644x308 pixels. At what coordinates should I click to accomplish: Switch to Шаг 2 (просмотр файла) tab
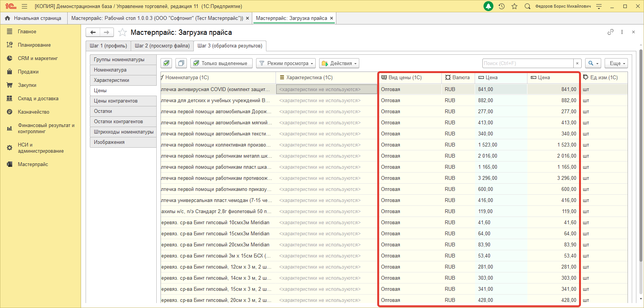click(x=162, y=46)
